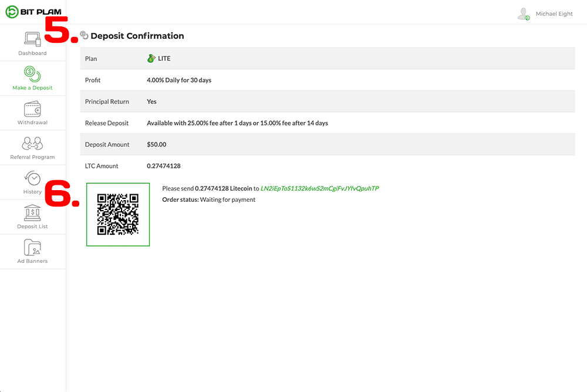Viewport: 587px width, 392px height.
Task: Click the Deposit Amount row label
Action: 107,144
